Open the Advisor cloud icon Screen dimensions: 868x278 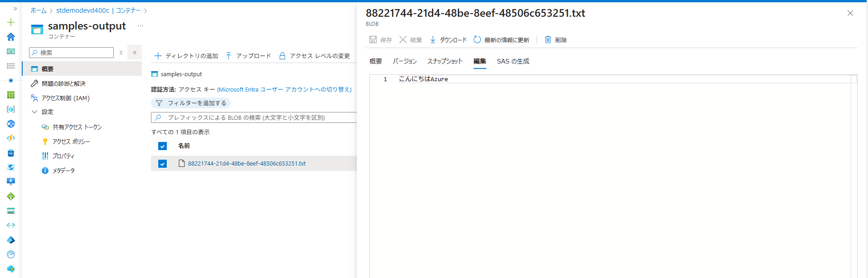pyautogui.click(x=11, y=269)
